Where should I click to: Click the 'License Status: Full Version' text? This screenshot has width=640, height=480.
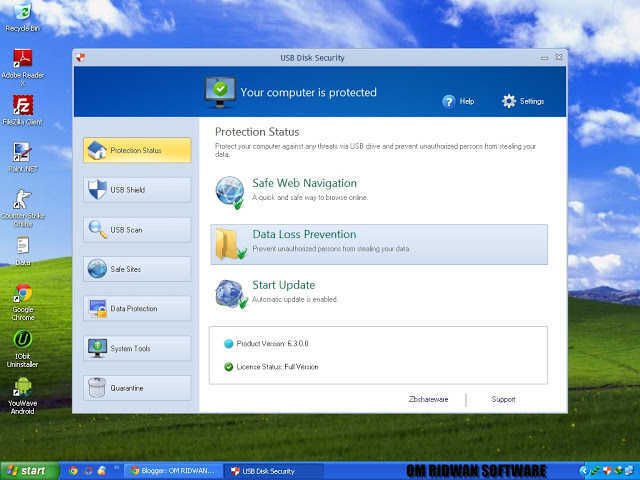(x=277, y=367)
